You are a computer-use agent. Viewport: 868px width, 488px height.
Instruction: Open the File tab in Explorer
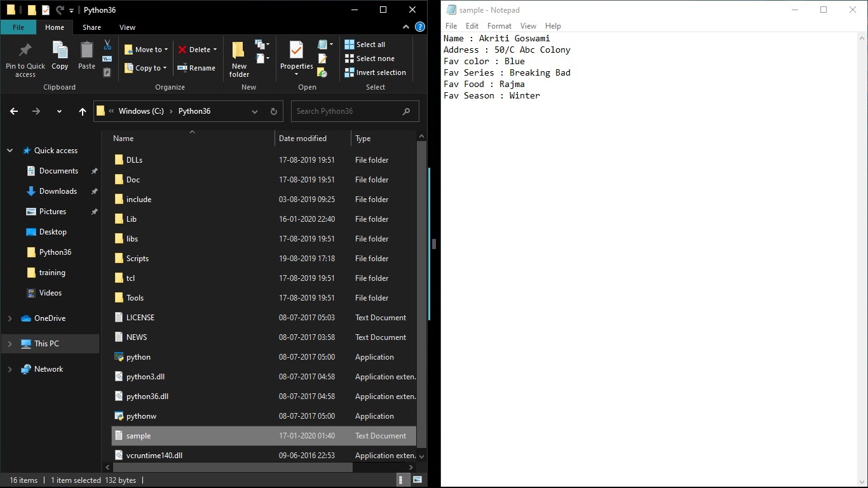18,27
